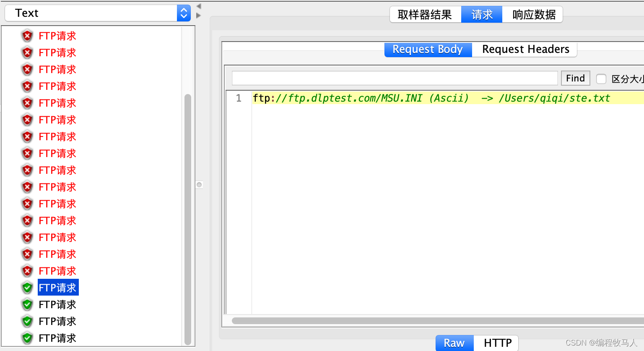644x351 pixels.
Task: Focus the search text field beside Find
Action: (x=395, y=78)
